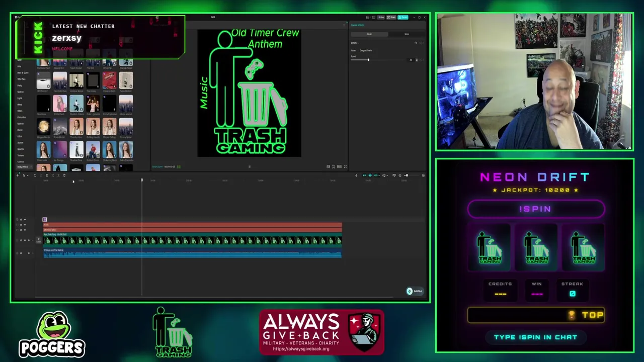Open the Sparkle effects category
The image size is (644, 362).
coord(21,149)
